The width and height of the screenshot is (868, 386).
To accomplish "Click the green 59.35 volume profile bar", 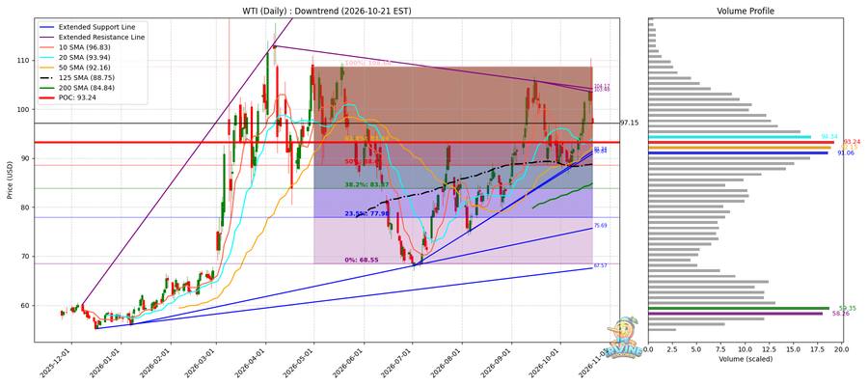I will pos(739,308).
